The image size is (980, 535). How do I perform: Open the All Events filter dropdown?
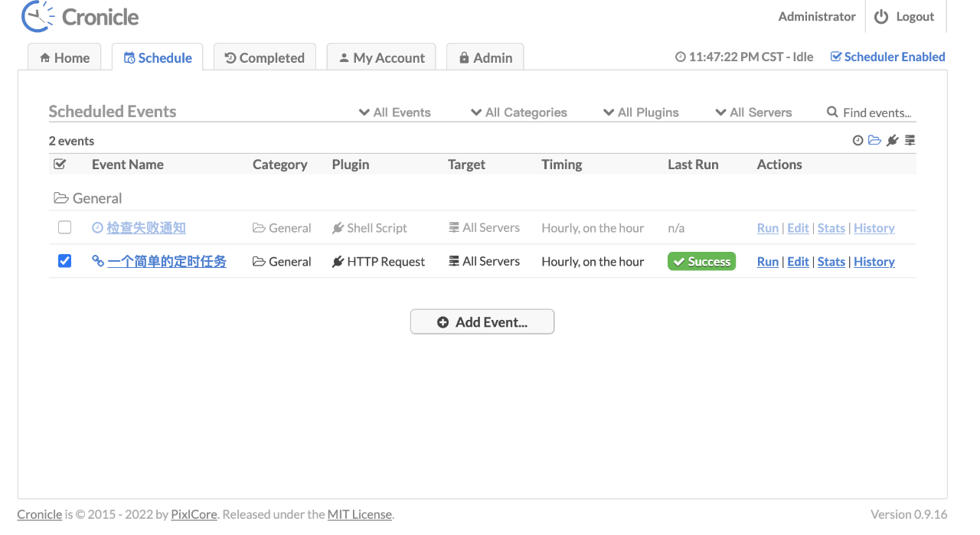395,113
